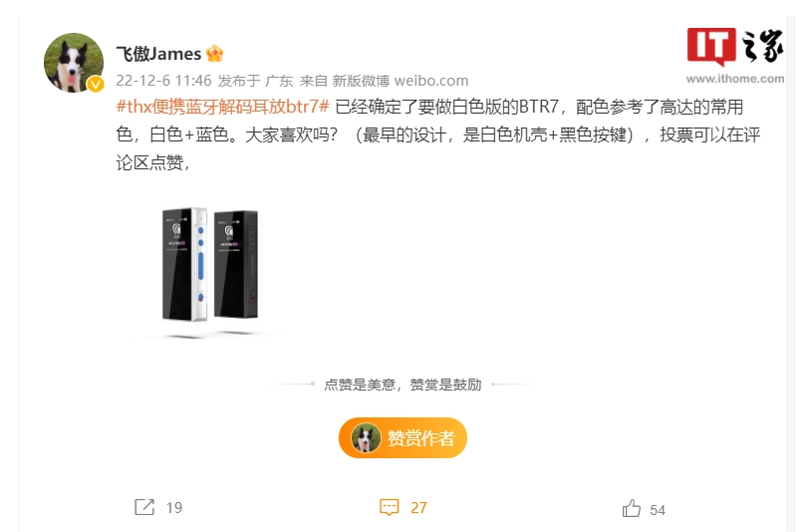Screen dimensions: 805x532
Task: Click the repost share icon
Action: (144, 507)
